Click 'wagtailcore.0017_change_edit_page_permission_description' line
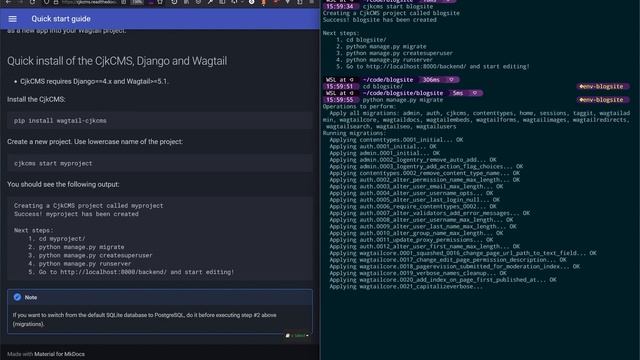 [448, 260]
